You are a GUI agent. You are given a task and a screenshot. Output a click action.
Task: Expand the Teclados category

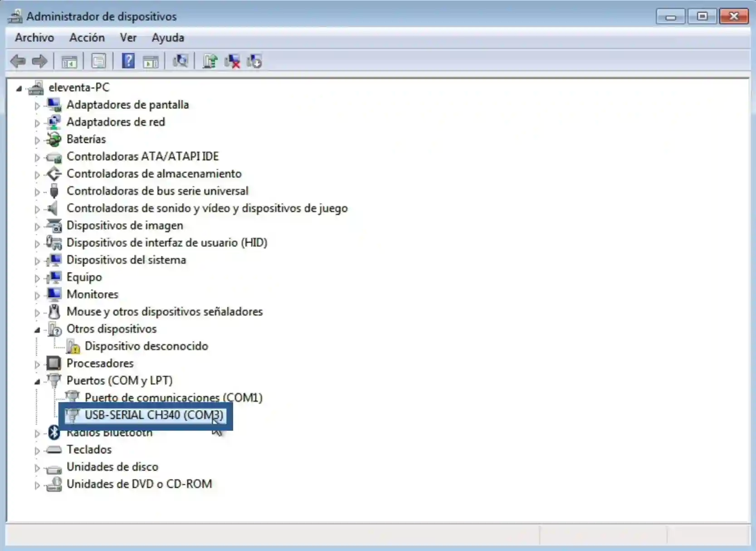click(x=37, y=450)
